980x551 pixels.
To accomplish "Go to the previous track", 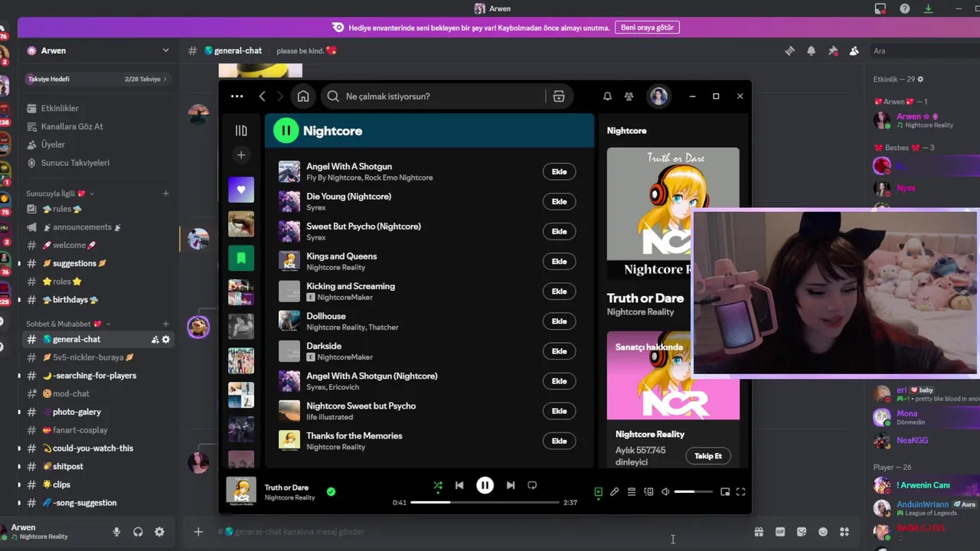I will coord(459,485).
